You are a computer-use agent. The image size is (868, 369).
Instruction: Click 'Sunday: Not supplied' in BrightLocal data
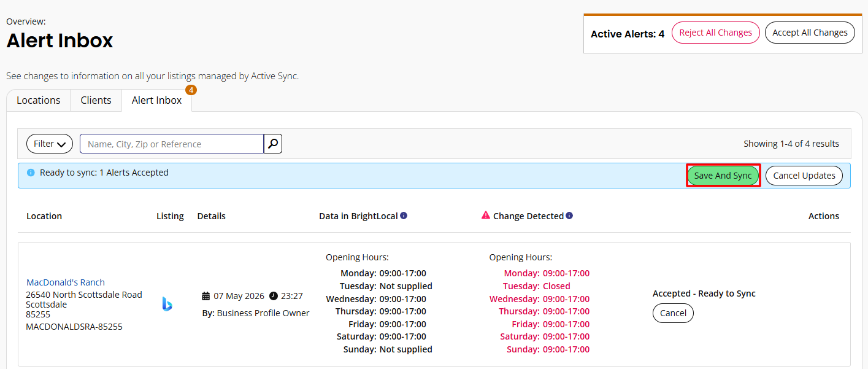coord(387,349)
